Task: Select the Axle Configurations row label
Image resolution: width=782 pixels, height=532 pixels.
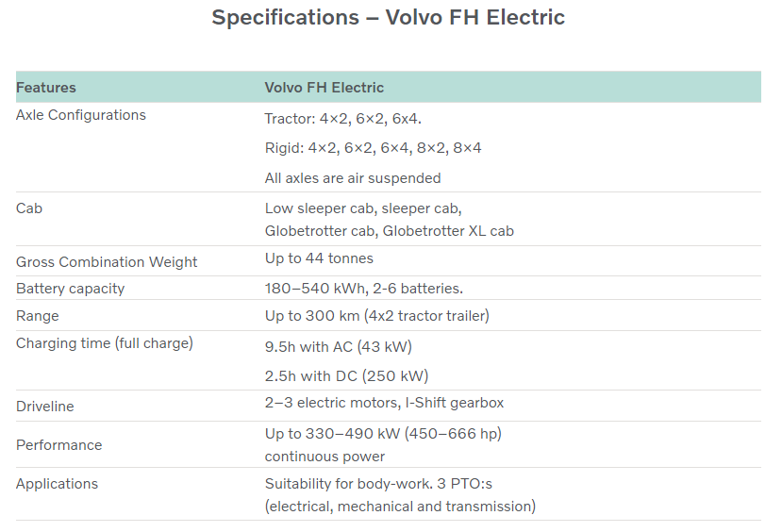Action: (x=81, y=115)
